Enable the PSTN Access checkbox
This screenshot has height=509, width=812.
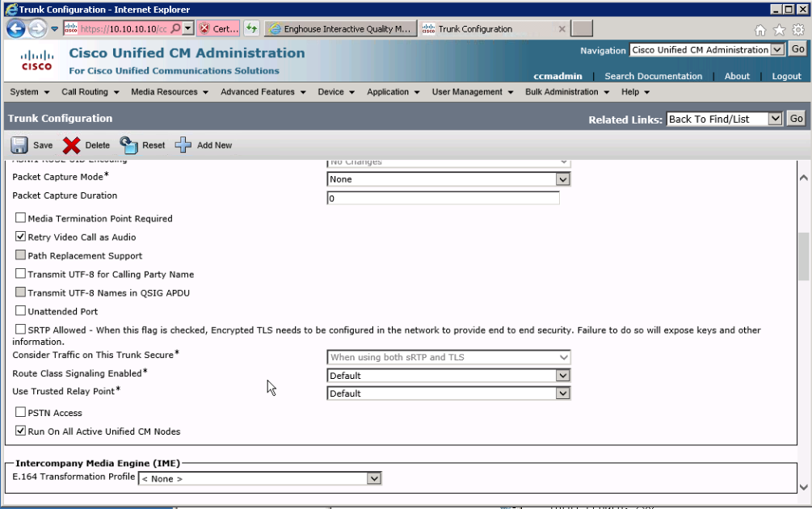tap(20, 412)
